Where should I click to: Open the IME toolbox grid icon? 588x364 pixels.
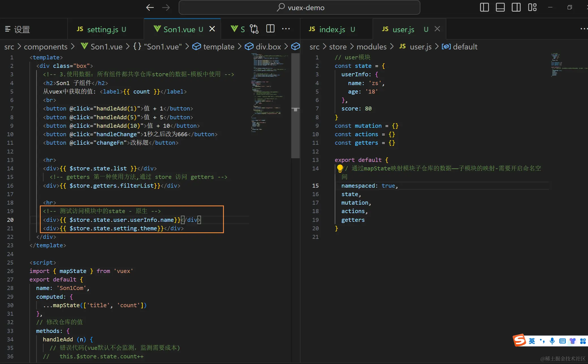583,341
